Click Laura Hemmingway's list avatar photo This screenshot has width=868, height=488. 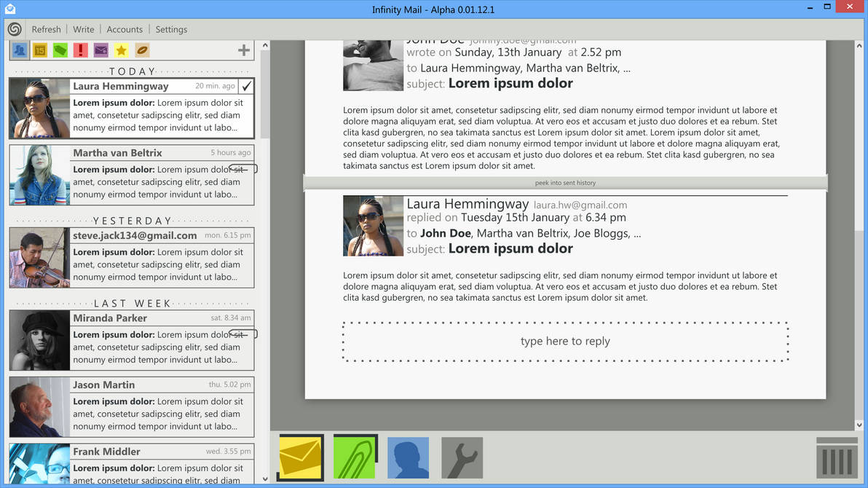click(x=40, y=108)
